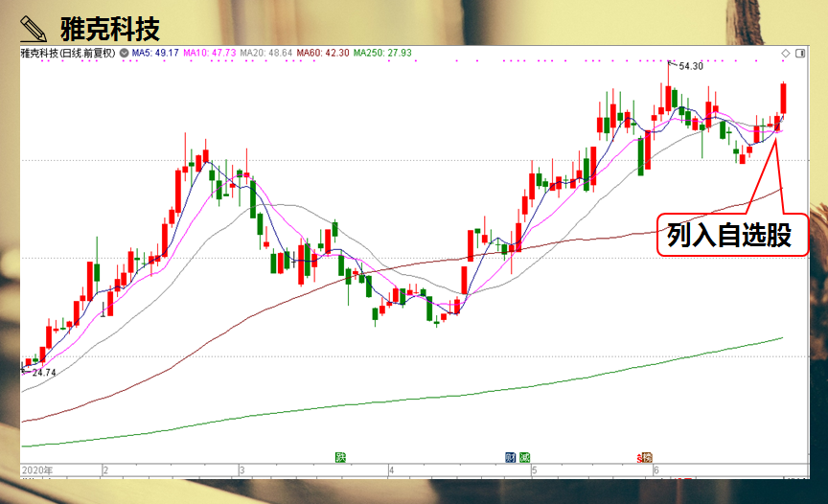Select the MA20: 48.64 indicator label
The image size is (828, 504).
[266, 53]
